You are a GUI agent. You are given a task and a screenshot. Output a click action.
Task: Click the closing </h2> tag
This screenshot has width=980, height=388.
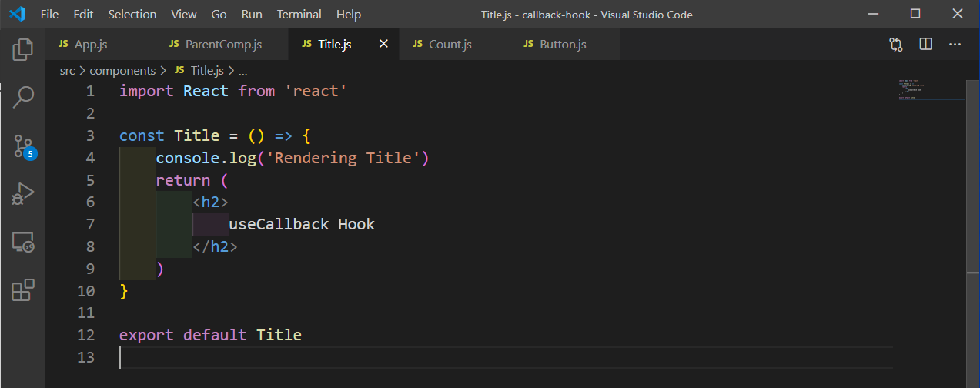tap(215, 247)
